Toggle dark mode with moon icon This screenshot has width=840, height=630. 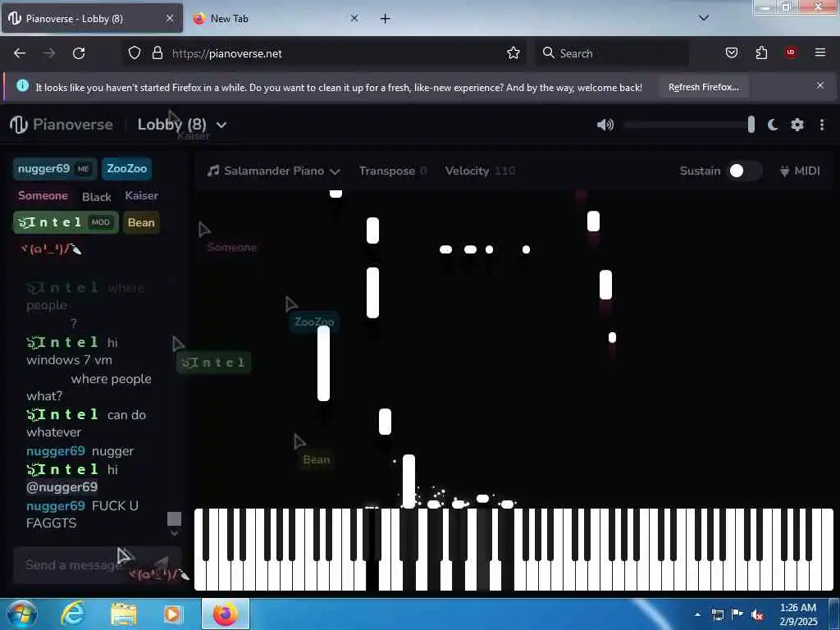coord(772,125)
